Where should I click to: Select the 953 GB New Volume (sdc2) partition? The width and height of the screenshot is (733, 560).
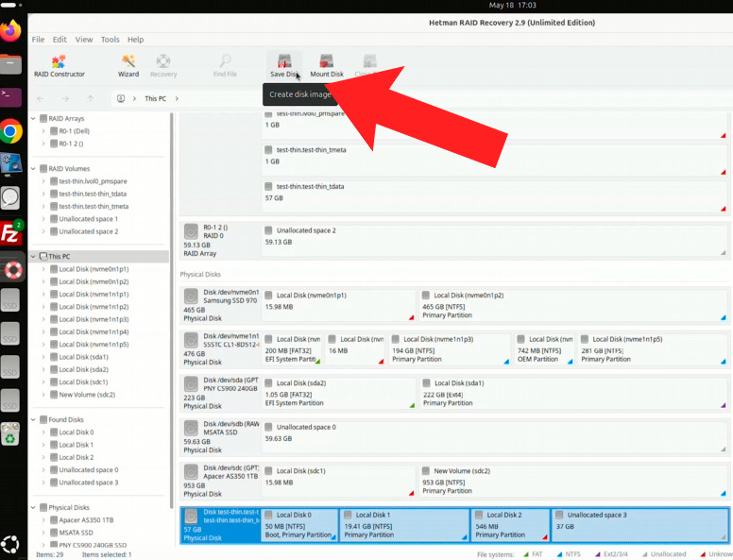tap(573, 482)
